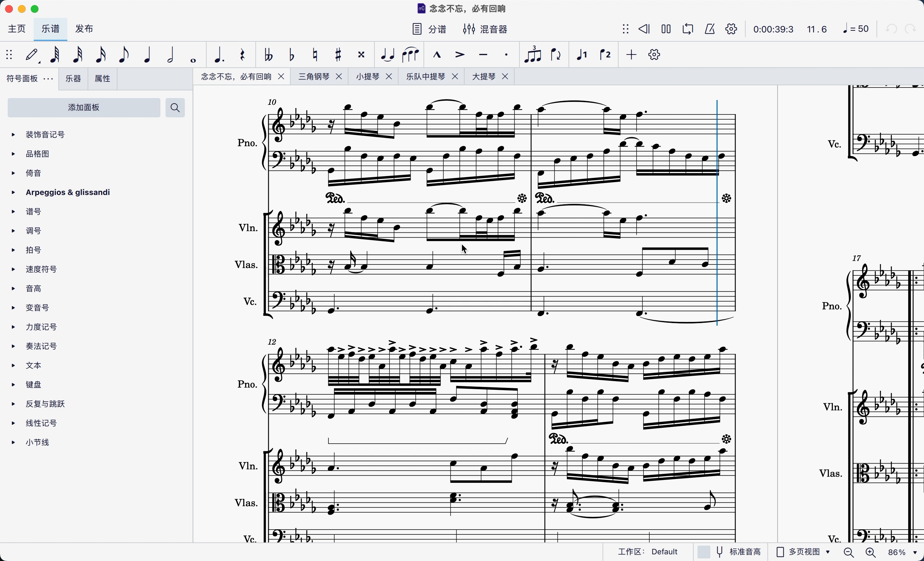924x561 pixels.
Task: Add marcato articulation
Action: [x=437, y=55]
